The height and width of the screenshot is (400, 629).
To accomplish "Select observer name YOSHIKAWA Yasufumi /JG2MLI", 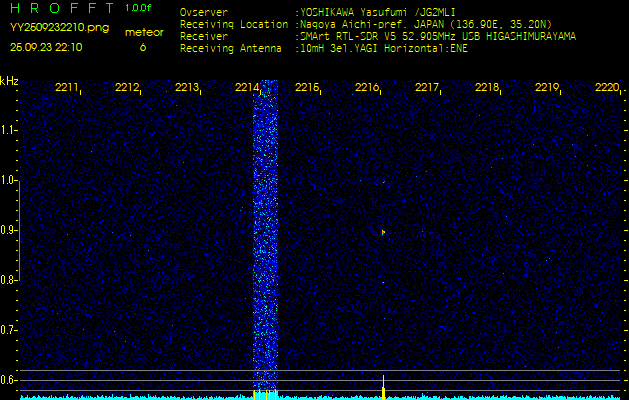I will (377, 12).
